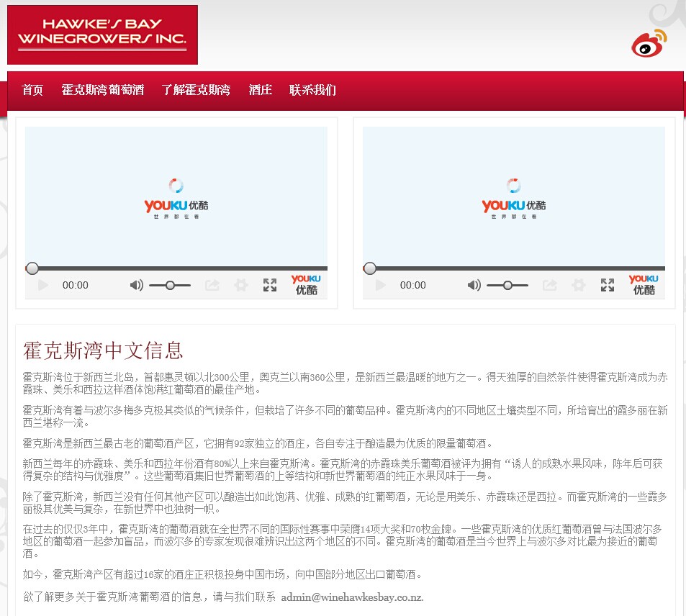
Task: Mute the left video speaker icon
Action: pos(136,286)
